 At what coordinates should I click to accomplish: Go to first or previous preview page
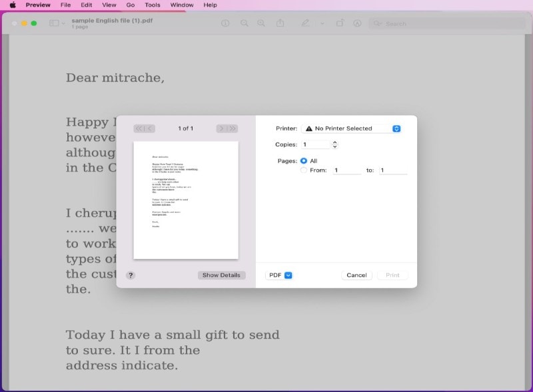click(144, 128)
